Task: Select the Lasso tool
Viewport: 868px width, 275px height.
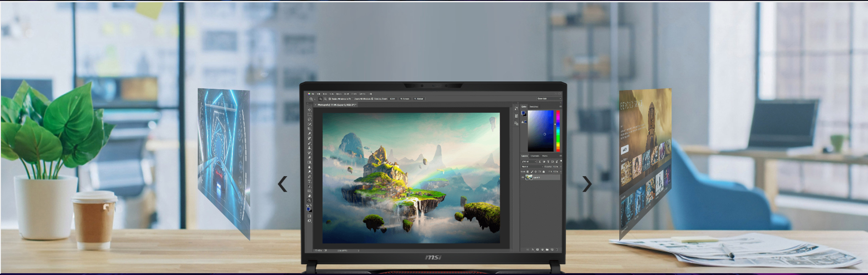Action: pos(309,119)
